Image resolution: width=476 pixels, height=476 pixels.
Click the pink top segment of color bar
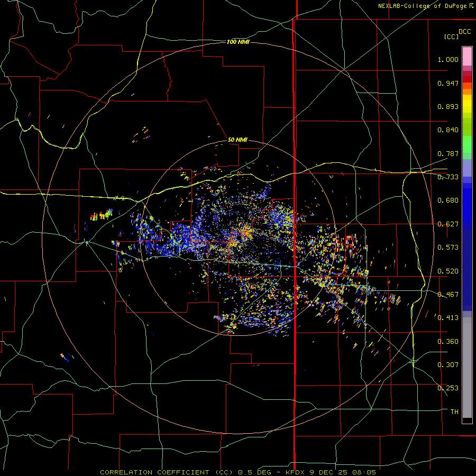pyautogui.click(x=467, y=56)
